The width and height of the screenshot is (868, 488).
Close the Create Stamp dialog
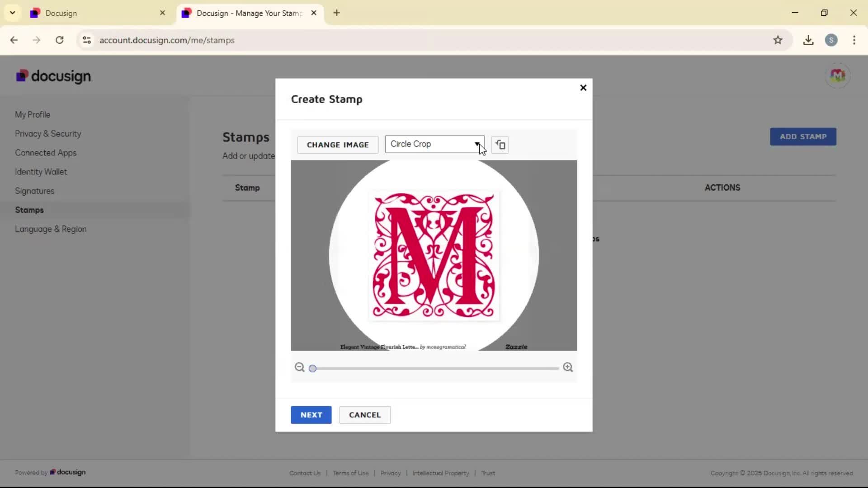coord(583,88)
